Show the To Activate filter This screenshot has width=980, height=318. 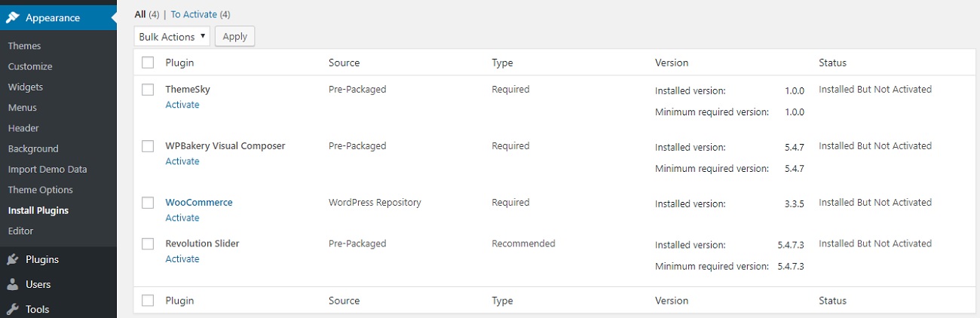click(x=194, y=14)
